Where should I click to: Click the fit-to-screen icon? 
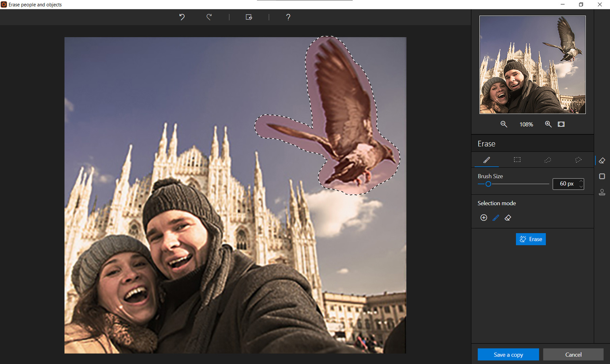[x=561, y=124]
